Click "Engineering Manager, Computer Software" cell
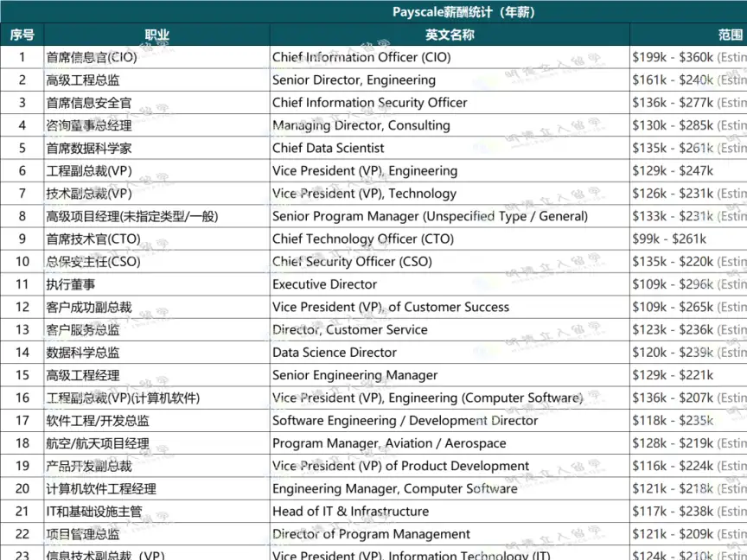 [450, 488]
